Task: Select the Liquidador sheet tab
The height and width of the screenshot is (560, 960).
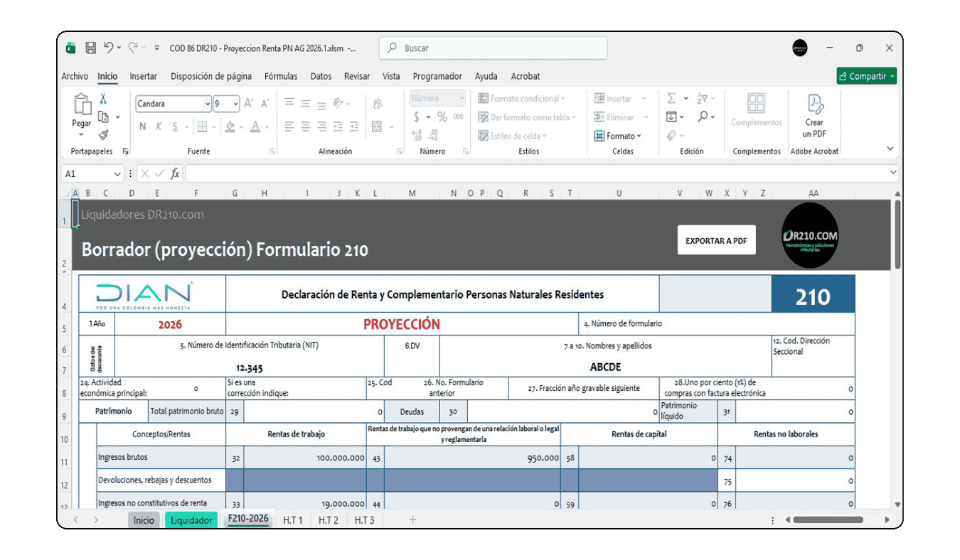Action: 191,519
